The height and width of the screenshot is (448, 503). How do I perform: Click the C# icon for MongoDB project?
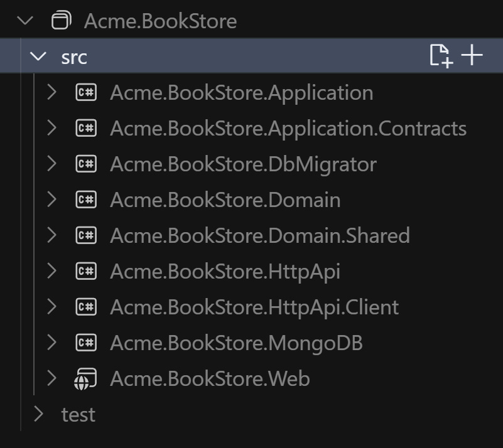click(86, 343)
